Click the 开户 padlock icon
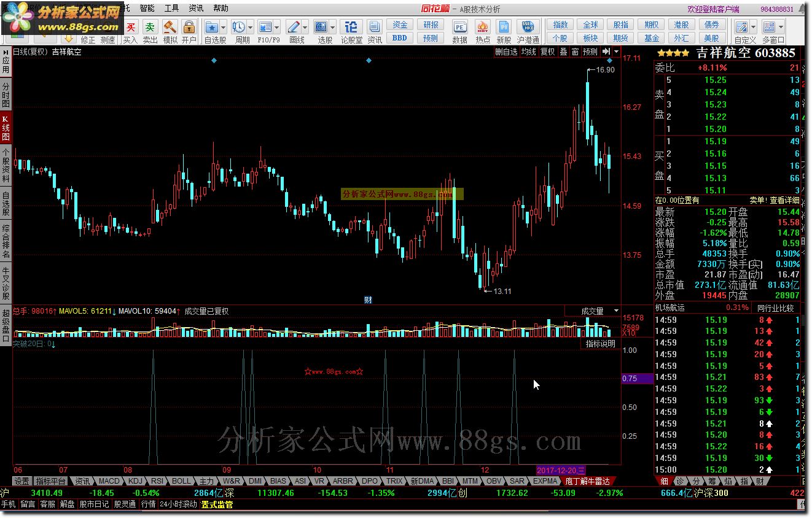 189,27
